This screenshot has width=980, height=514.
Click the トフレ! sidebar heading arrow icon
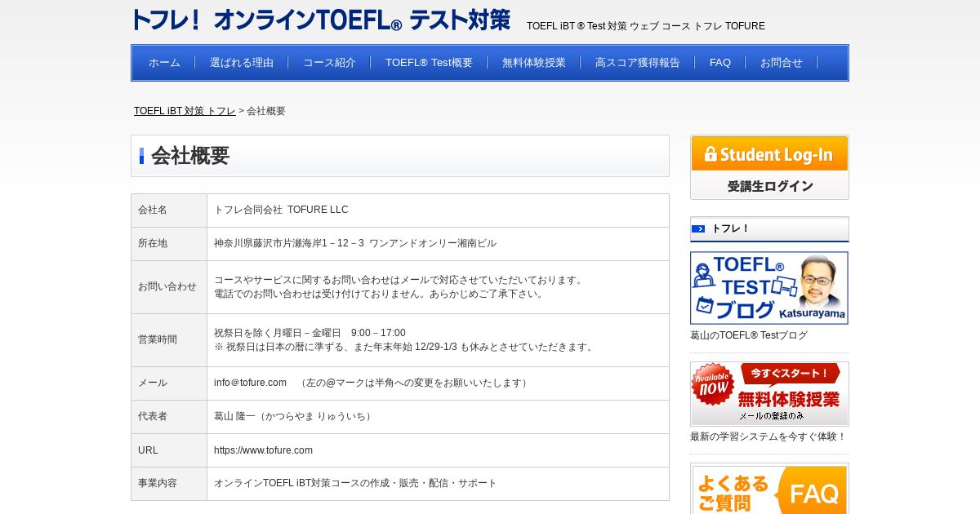pos(698,228)
